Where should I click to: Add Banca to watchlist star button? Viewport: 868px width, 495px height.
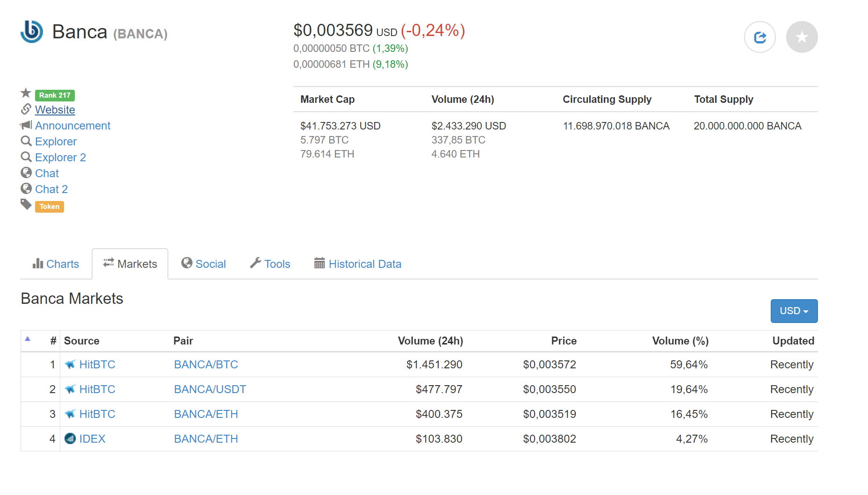coord(802,37)
